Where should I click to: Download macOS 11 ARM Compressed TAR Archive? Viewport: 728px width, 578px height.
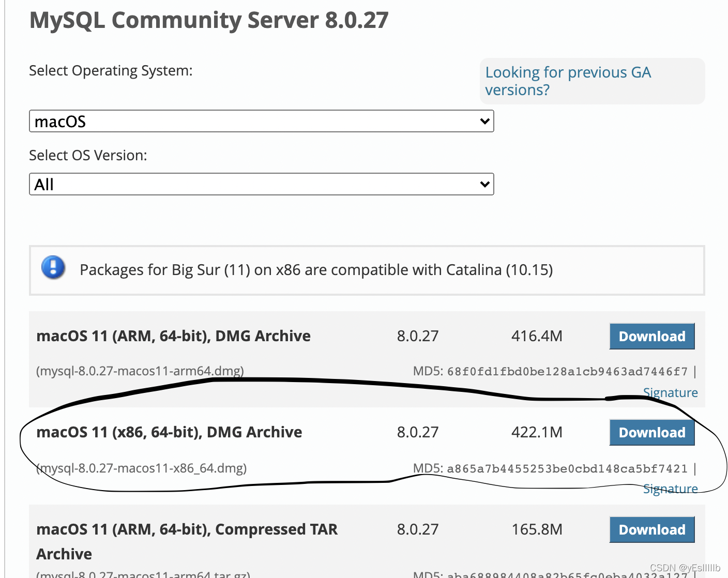[652, 529]
